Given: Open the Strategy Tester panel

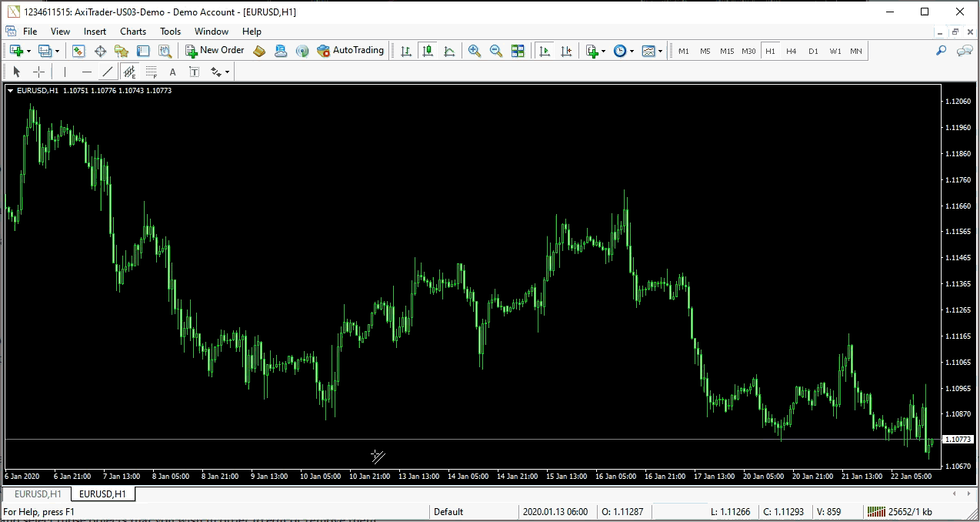Looking at the screenshot, I should 165,51.
